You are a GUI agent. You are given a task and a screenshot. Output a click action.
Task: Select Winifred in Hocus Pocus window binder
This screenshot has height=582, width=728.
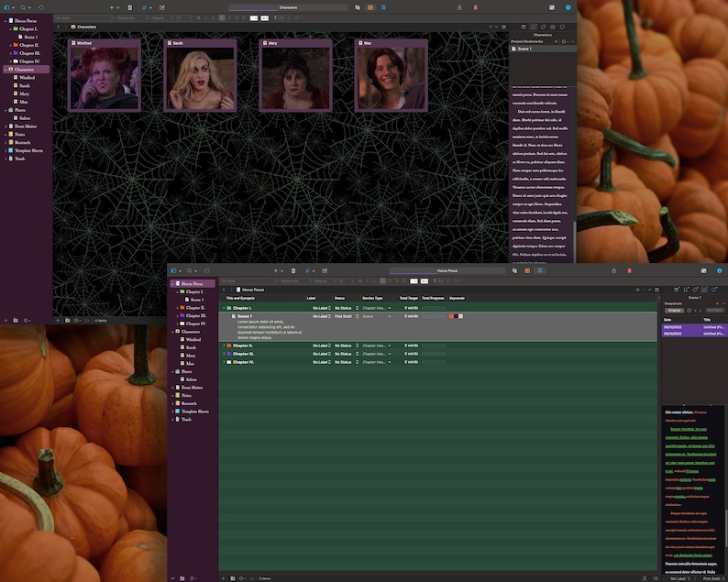click(190, 339)
